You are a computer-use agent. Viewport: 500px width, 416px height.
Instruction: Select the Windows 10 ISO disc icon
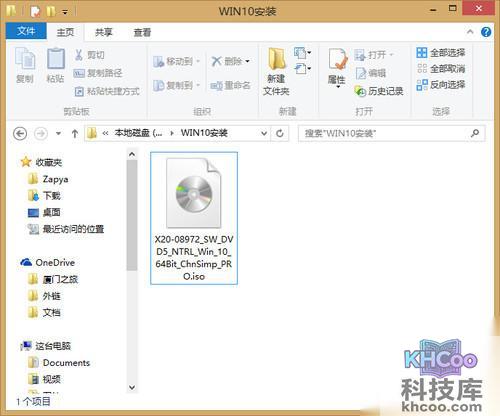pyautogui.click(x=194, y=193)
